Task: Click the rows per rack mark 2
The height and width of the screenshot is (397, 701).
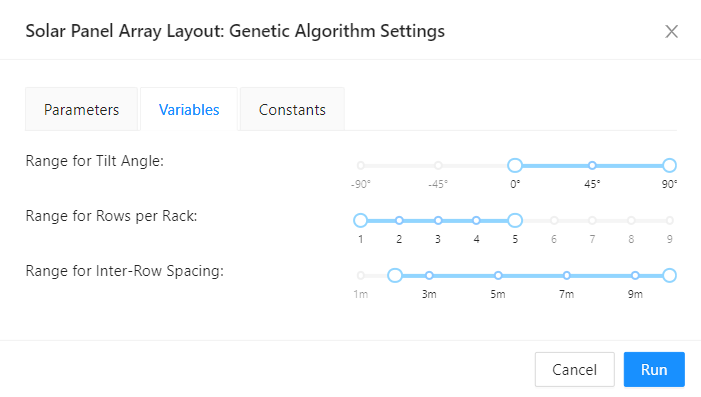Action: (399, 220)
